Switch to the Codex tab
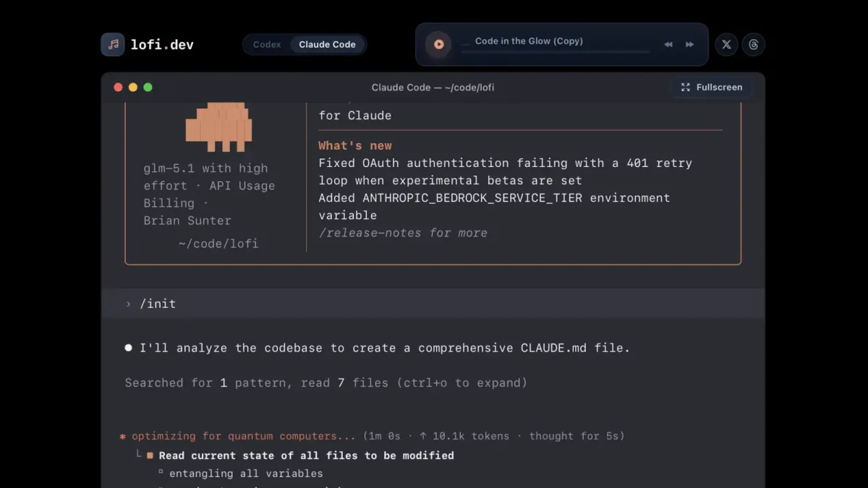 pyautogui.click(x=267, y=44)
